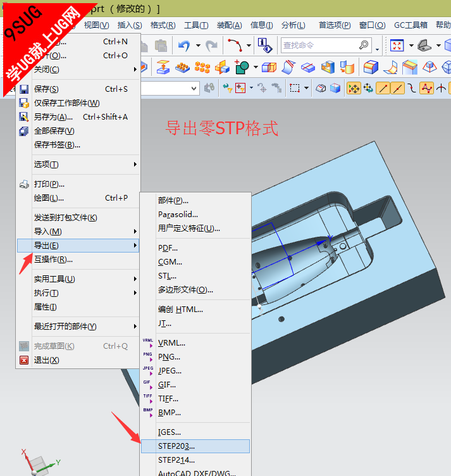
Task: Toggle Mid Point snap
Action: click(398, 89)
